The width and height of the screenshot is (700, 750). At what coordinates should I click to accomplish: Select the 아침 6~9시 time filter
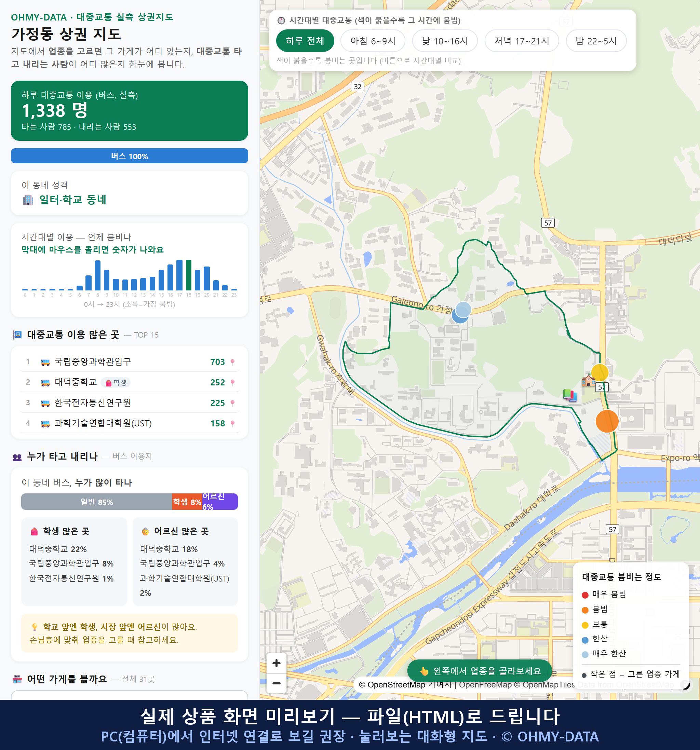[373, 41]
